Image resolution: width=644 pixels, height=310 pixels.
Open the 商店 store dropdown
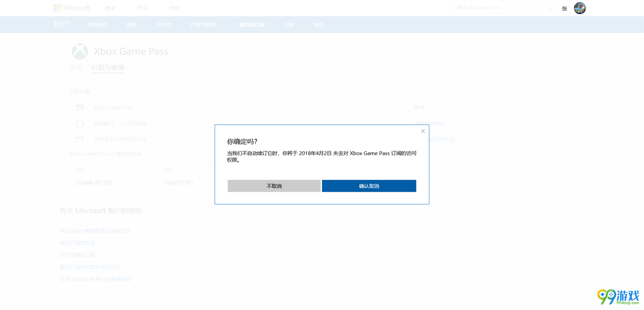[x=113, y=8]
